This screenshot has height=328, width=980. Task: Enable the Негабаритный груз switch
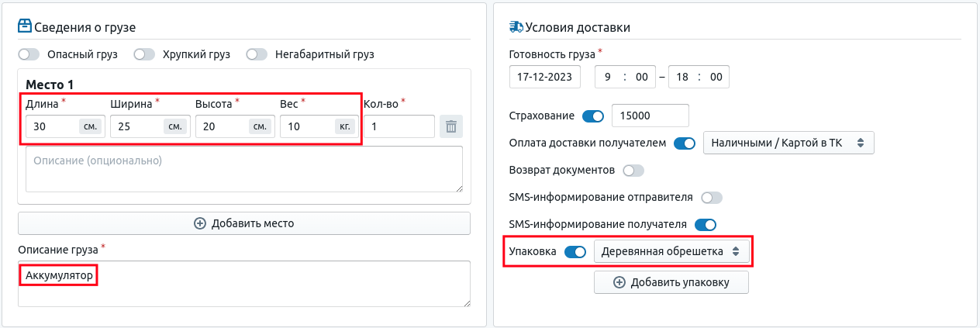click(257, 54)
